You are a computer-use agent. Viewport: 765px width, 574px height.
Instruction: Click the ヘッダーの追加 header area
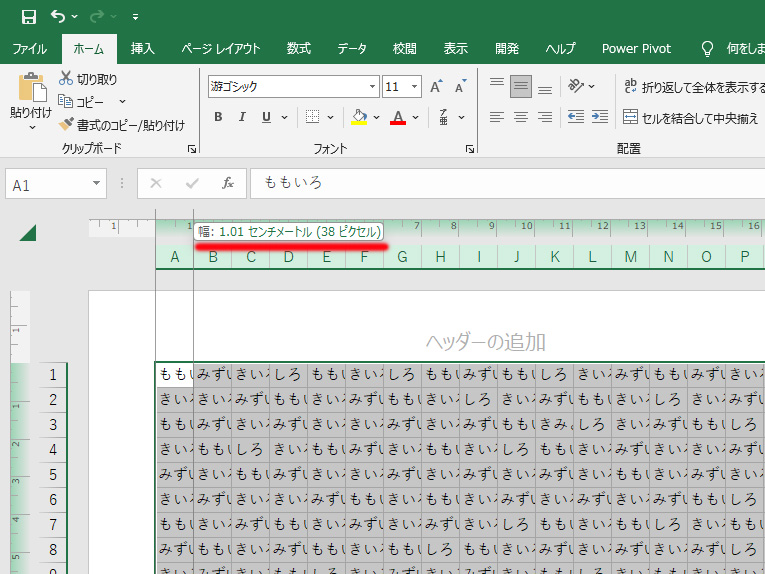pyautogui.click(x=485, y=342)
